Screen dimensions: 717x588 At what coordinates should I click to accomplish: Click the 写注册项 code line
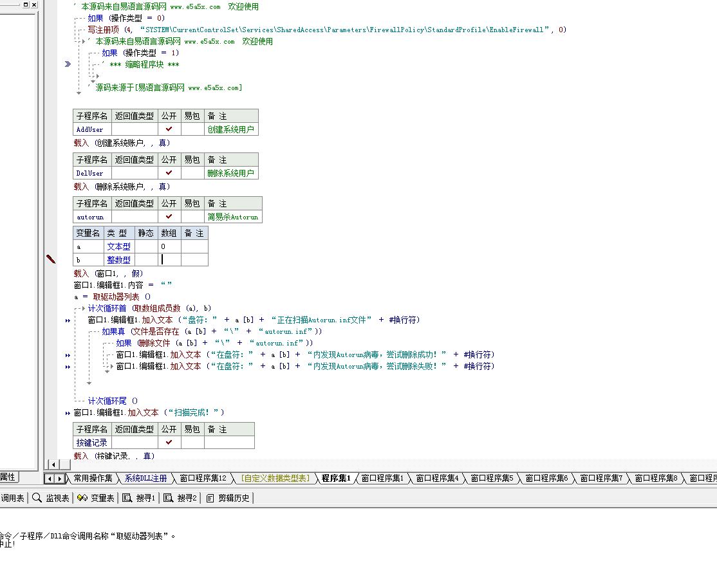[327, 30]
